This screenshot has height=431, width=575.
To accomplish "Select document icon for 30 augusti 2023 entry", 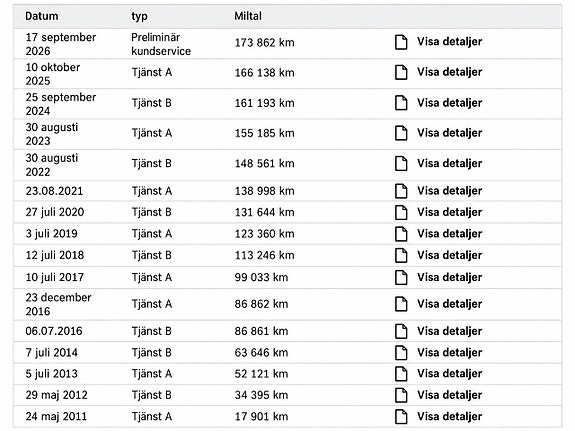I will 401,133.
